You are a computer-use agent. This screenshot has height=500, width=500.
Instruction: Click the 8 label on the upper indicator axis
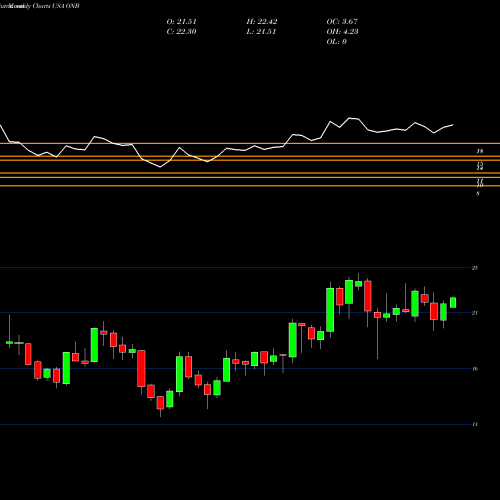click(478, 194)
